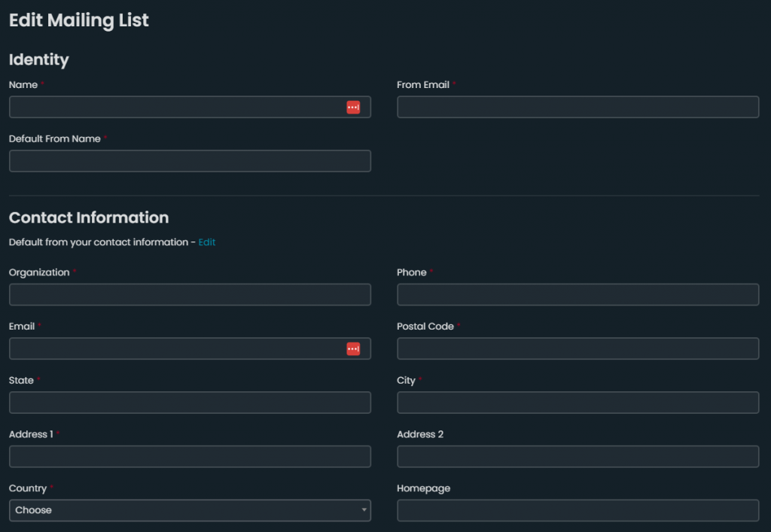This screenshot has width=771, height=532.
Task: Click the Organization text field
Action: (190, 295)
